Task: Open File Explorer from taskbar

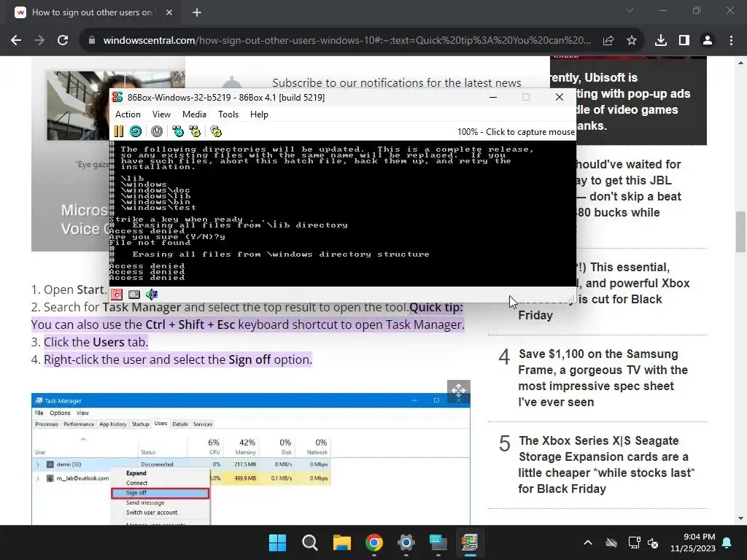Action: 342,542
